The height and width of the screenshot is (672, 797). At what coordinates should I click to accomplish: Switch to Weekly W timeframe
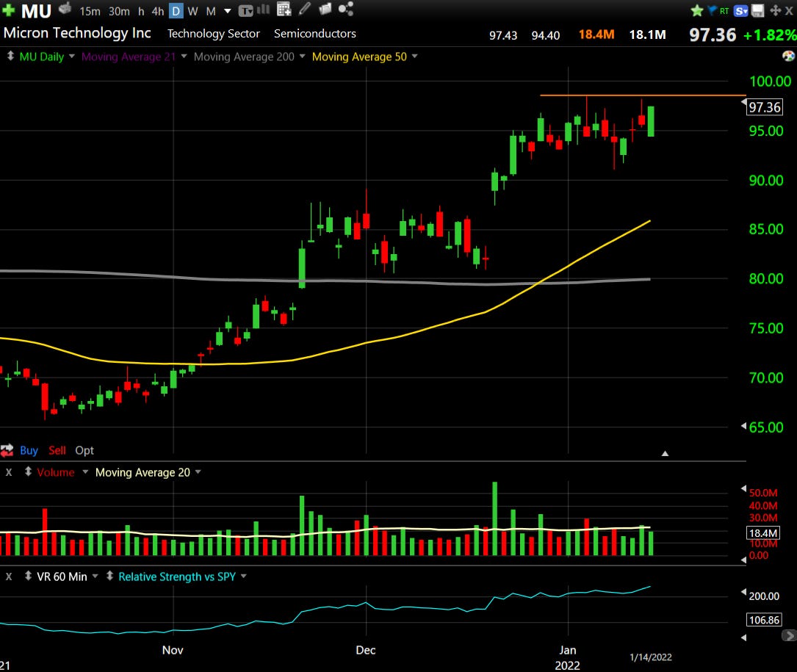(192, 11)
